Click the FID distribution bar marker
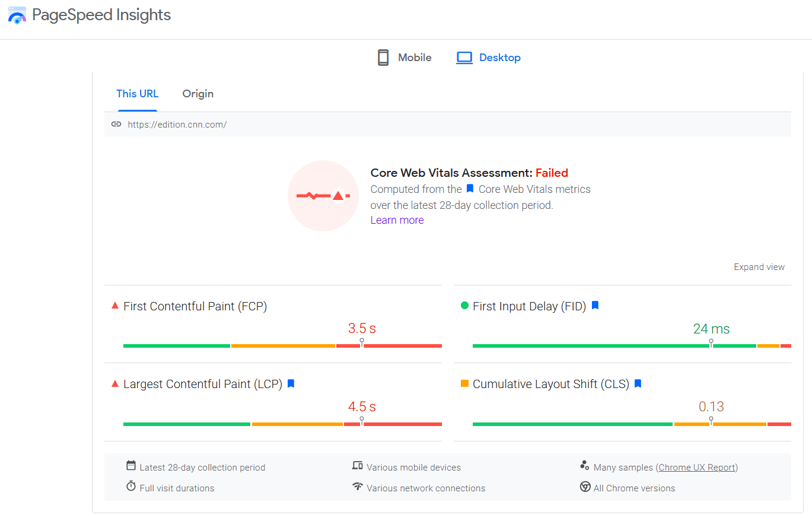812x518 pixels. pos(711,344)
